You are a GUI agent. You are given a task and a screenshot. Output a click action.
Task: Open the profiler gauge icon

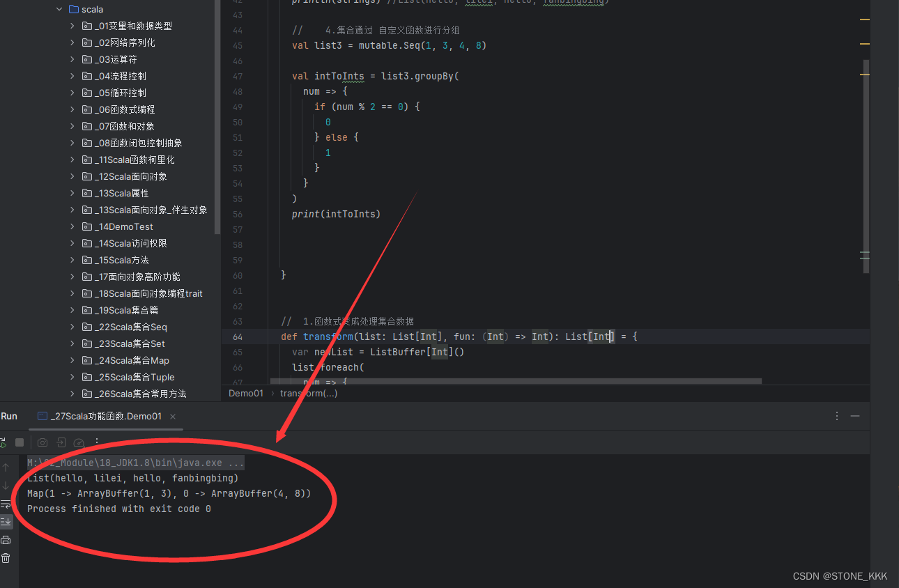pos(79,442)
